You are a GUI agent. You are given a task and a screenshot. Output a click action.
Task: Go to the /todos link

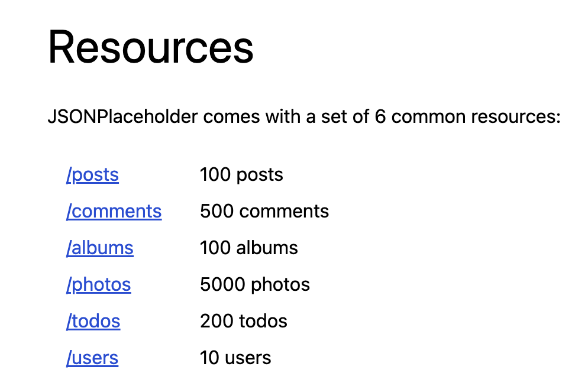click(x=93, y=321)
